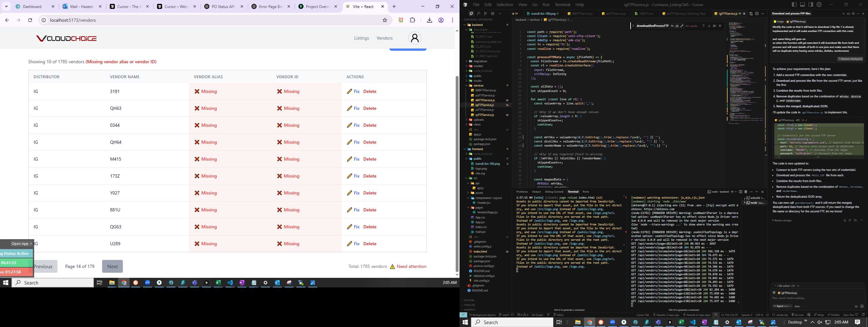The height and width of the screenshot is (327, 868).
Task: Click Delete for vendor M415
Action: point(370,159)
